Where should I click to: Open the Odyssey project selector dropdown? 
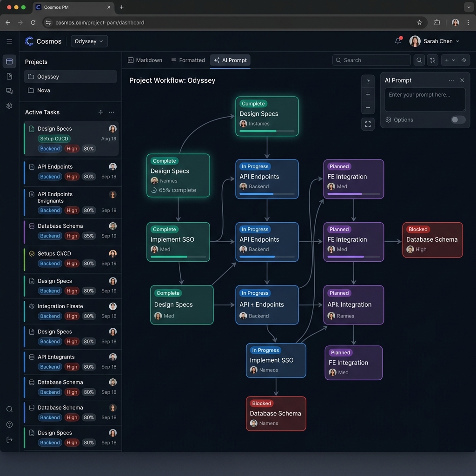pyautogui.click(x=89, y=41)
